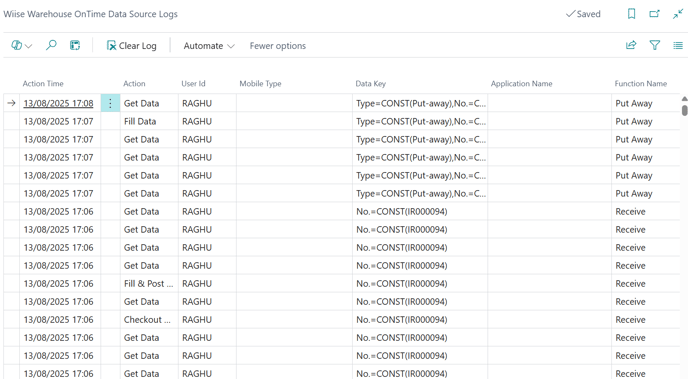Screen dimensions: 688x379
Task: Open page in new window icon
Action: click(654, 14)
